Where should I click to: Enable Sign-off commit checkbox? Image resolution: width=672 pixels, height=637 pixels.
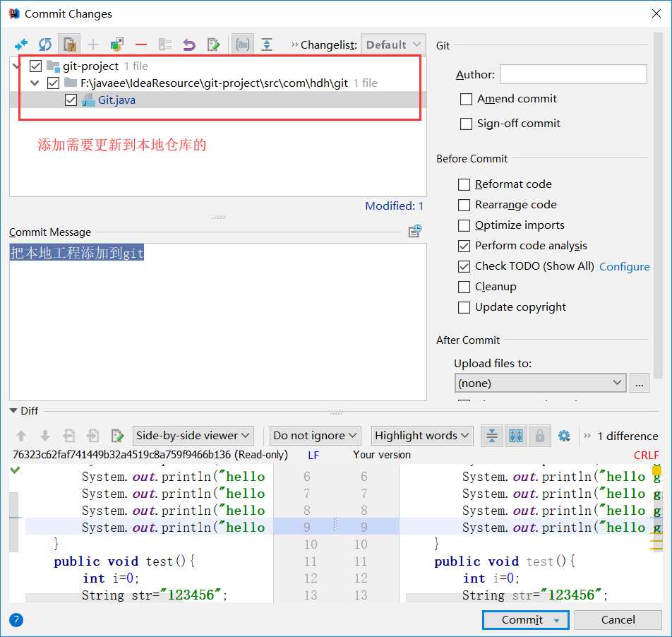coord(466,124)
